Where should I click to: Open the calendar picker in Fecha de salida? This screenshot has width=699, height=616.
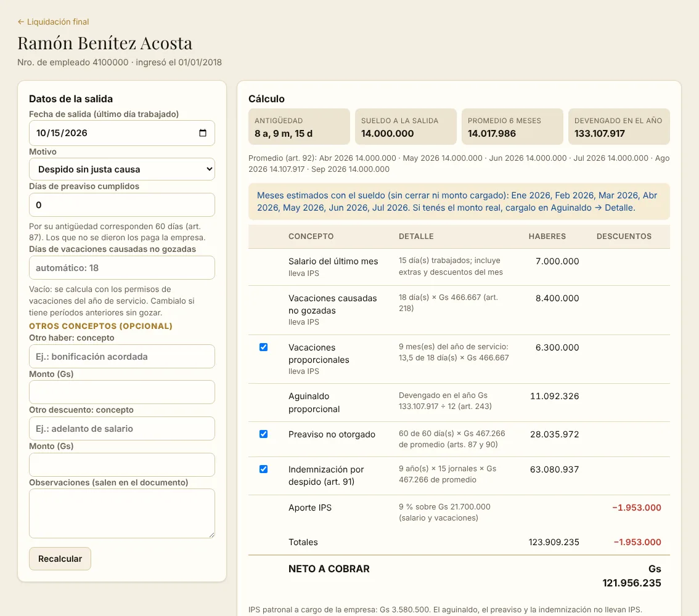(x=202, y=132)
